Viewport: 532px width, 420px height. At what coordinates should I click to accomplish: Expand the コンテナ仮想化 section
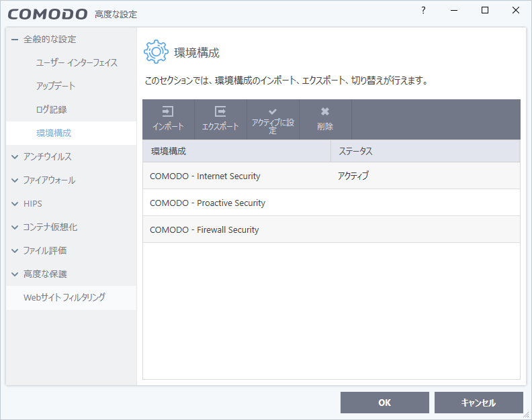(15, 227)
